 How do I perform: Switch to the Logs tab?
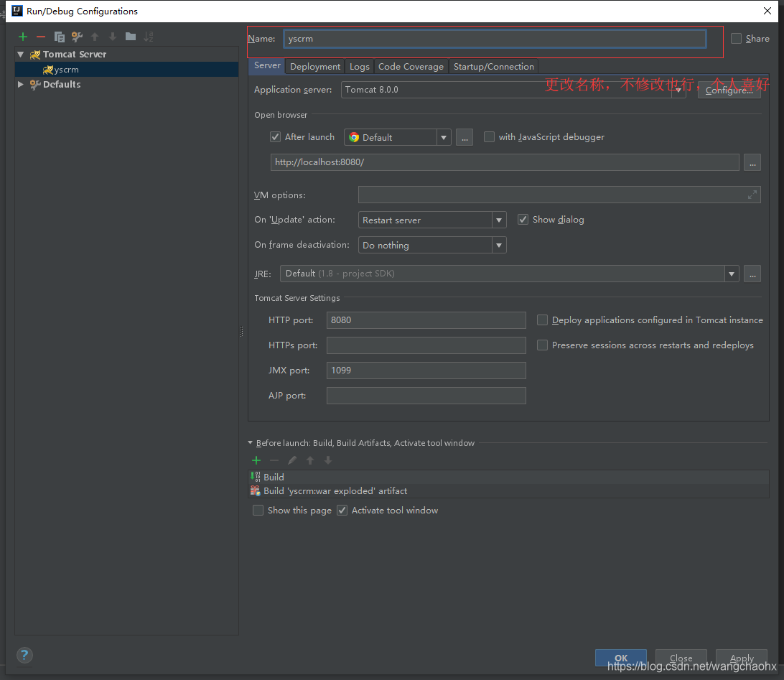(x=360, y=67)
